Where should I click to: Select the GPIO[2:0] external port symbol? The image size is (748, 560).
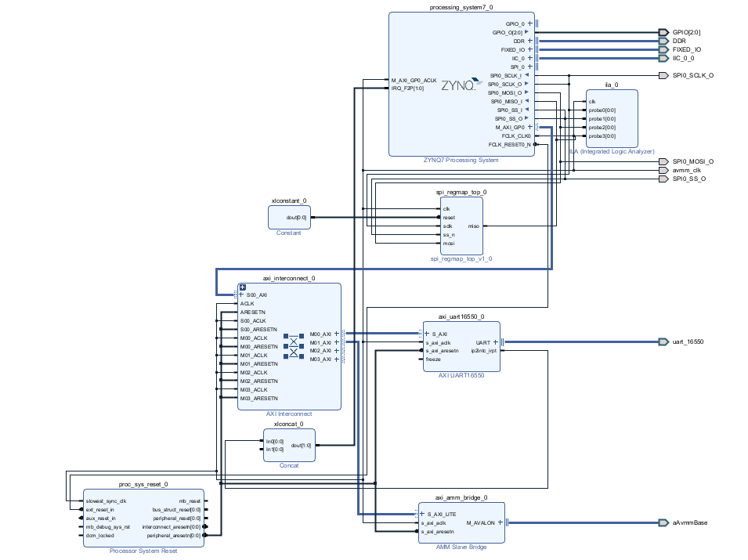[x=663, y=32]
